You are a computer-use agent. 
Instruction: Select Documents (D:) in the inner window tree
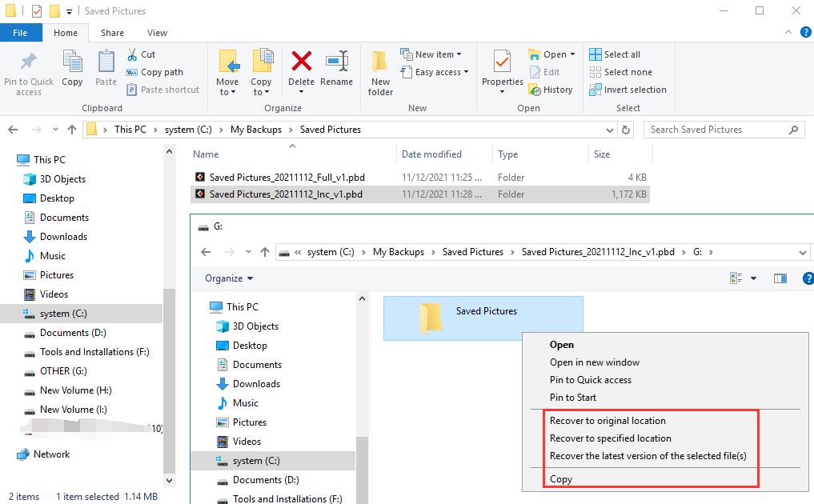(265, 480)
